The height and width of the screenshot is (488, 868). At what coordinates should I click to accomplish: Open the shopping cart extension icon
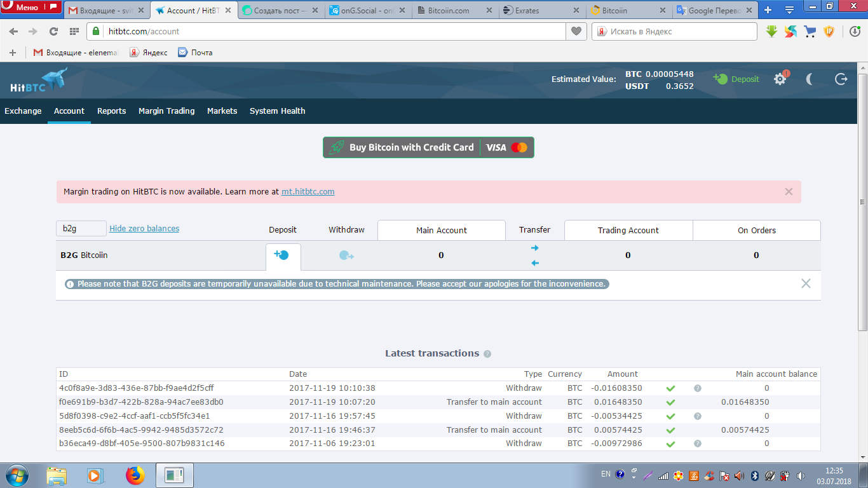click(x=810, y=31)
